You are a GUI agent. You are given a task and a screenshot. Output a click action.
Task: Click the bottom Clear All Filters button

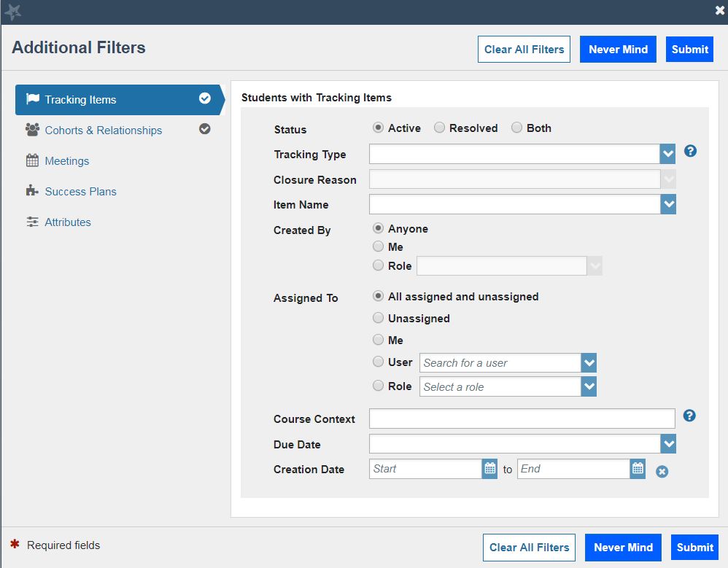tap(530, 547)
